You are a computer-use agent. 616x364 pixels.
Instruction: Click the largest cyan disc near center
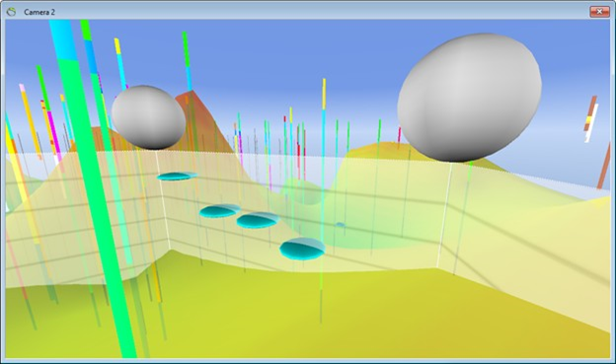302,249
